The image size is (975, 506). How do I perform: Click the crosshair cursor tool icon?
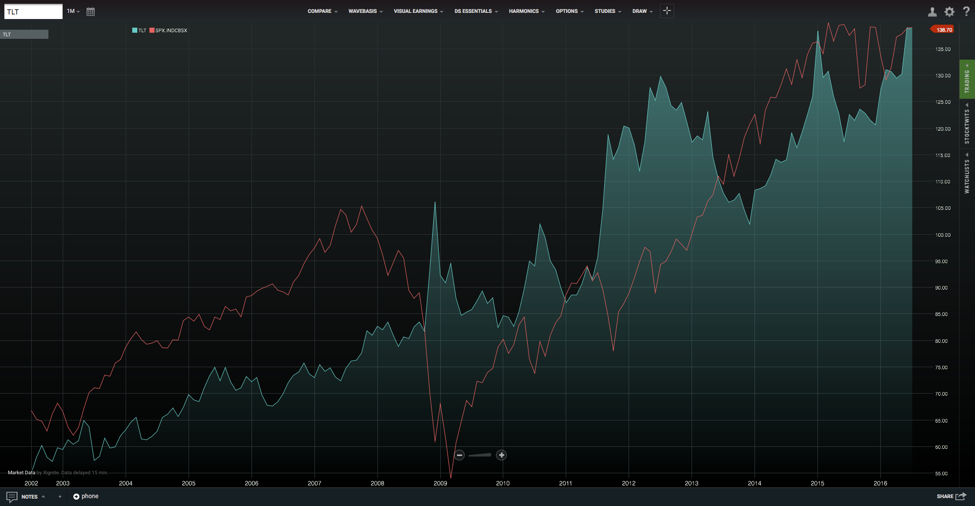(x=667, y=11)
